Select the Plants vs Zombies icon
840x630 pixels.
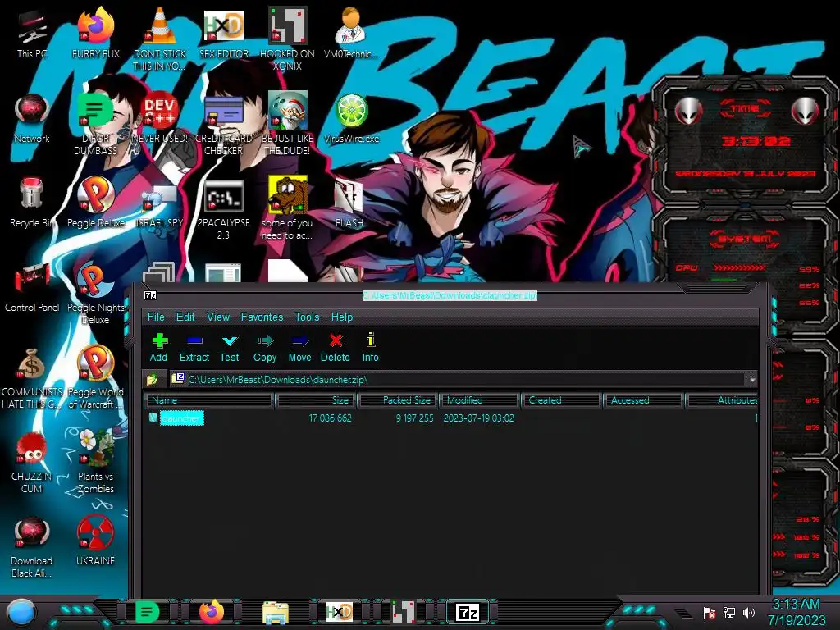click(96, 463)
